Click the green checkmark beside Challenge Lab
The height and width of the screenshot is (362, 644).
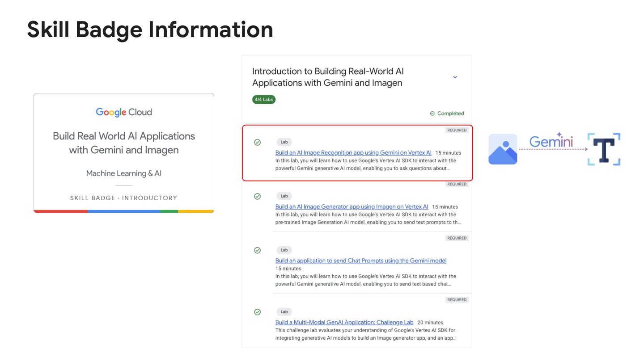tap(257, 312)
